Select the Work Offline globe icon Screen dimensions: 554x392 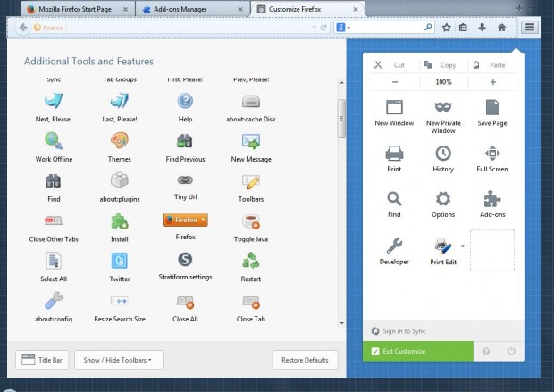tap(54, 140)
